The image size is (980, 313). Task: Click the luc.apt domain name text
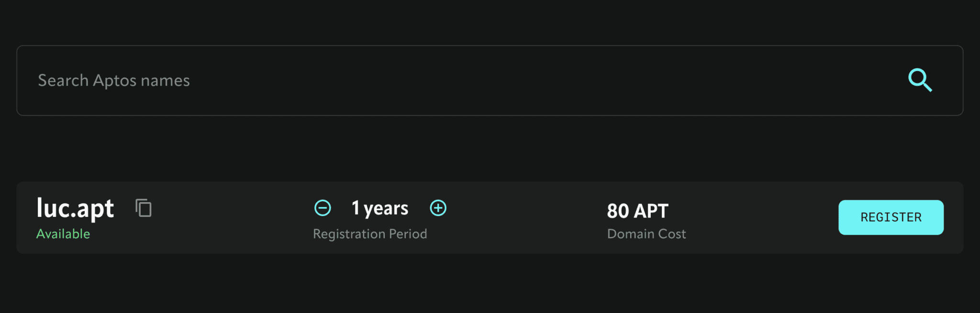pyautogui.click(x=76, y=208)
